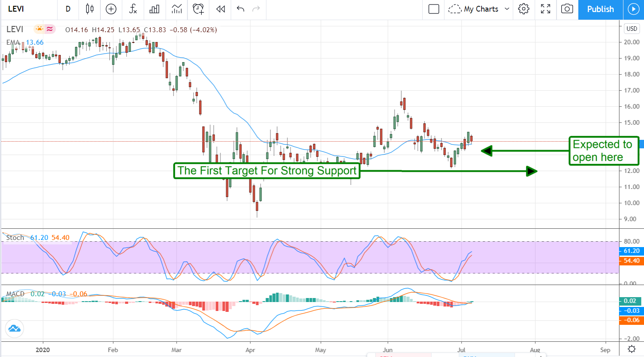Image resolution: width=644 pixels, height=357 pixels.
Task: Open the My Charts dropdown arrow
Action: (507, 9)
